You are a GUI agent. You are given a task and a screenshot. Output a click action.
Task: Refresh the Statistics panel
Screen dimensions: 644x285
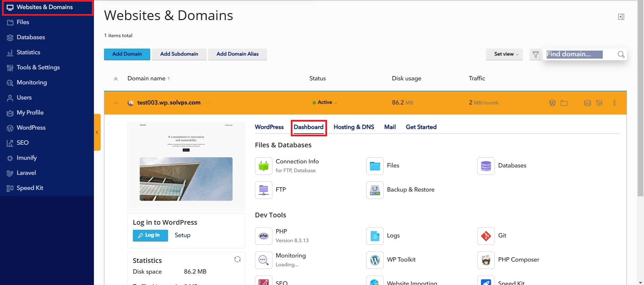[237, 259]
